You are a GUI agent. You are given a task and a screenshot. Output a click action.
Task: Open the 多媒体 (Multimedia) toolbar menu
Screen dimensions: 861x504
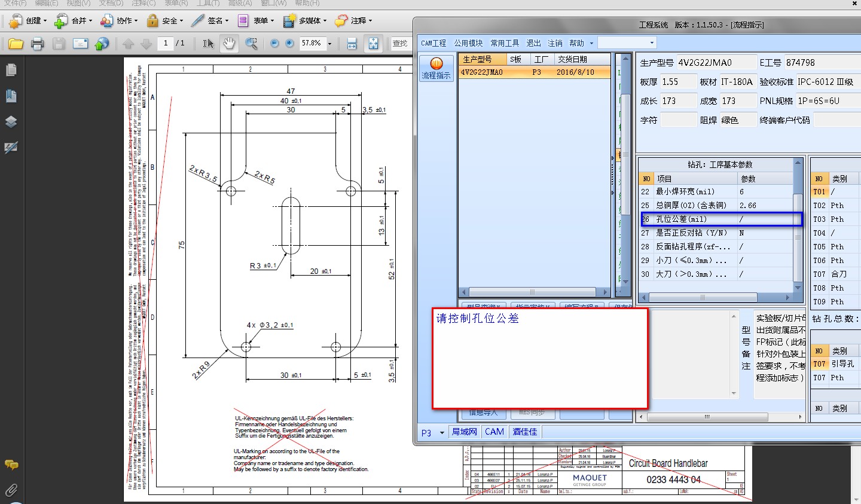(x=305, y=21)
